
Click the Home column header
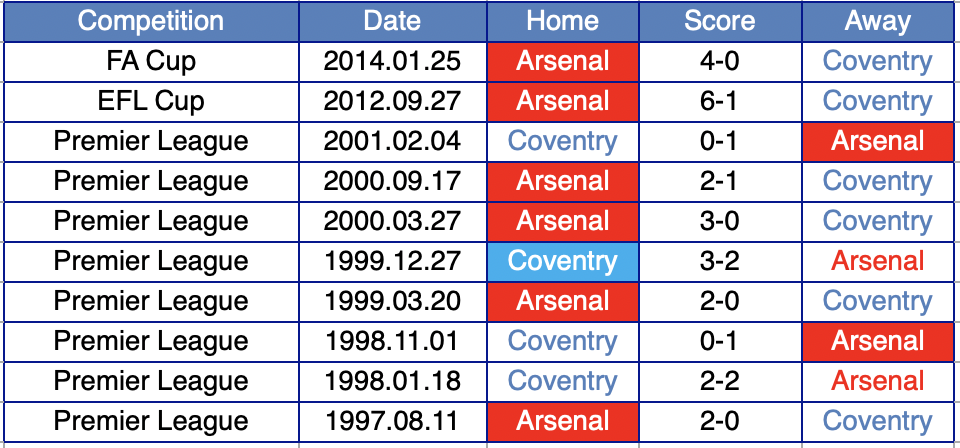[563, 21]
